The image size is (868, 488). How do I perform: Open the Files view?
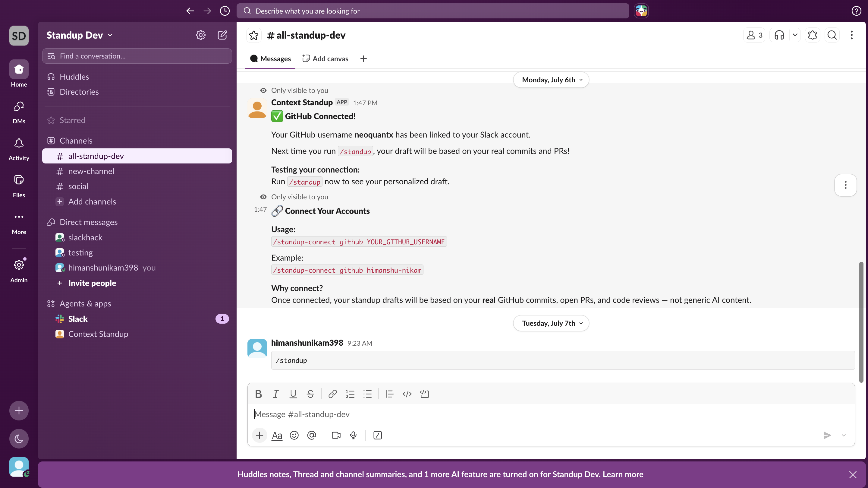pos(19,186)
